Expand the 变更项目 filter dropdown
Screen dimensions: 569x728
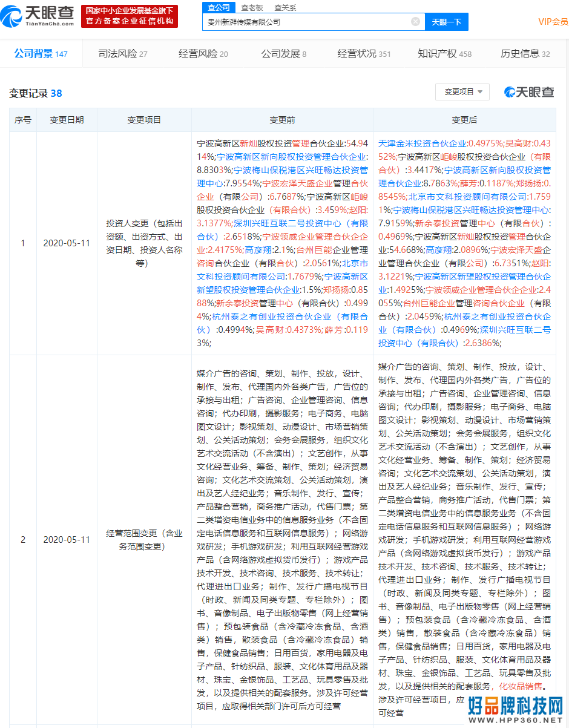click(462, 92)
